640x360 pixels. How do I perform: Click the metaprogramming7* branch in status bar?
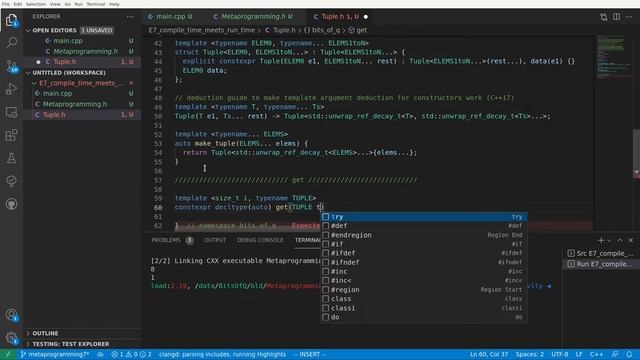55,354
